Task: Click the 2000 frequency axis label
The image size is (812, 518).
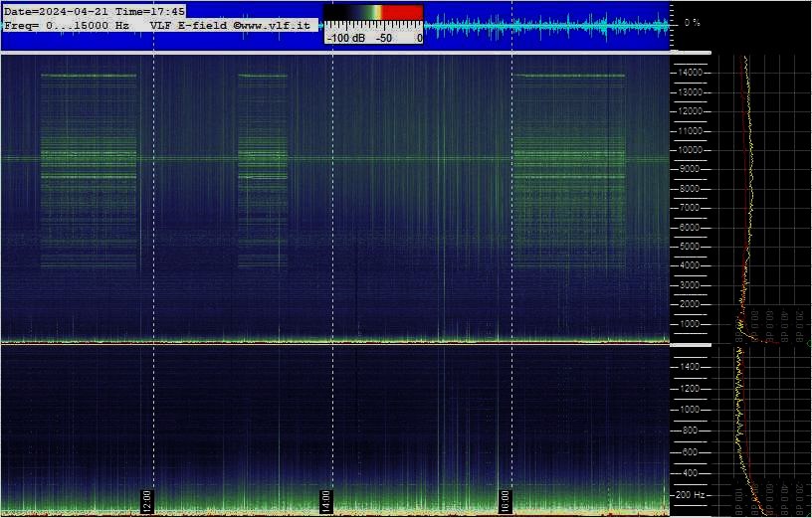Action: (690, 304)
